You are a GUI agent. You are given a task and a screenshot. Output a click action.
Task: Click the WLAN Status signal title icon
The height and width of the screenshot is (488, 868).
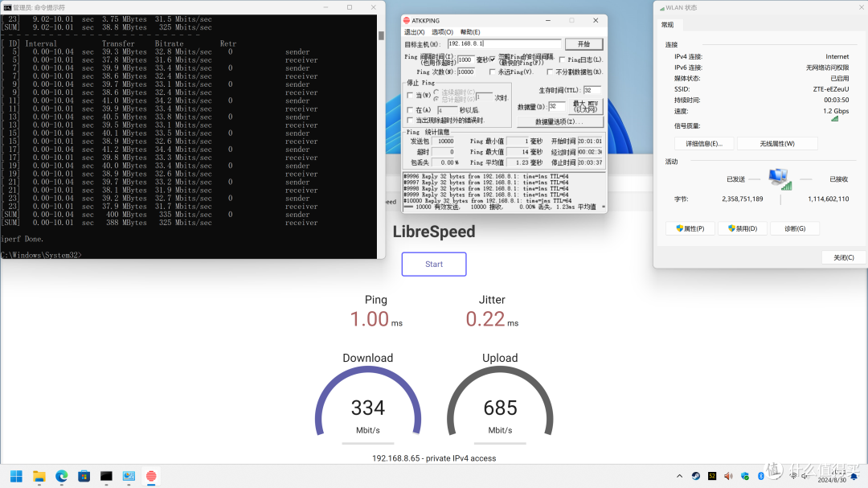click(x=662, y=8)
